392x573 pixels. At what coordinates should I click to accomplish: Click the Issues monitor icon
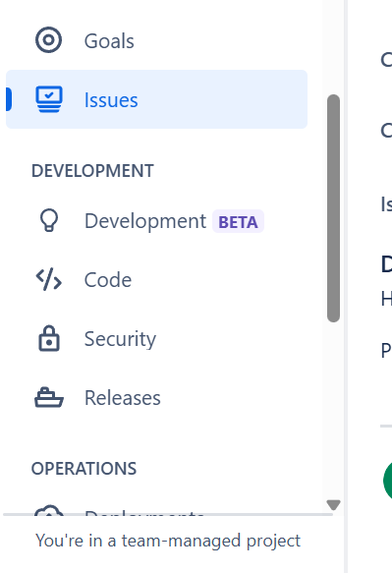[49, 99]
